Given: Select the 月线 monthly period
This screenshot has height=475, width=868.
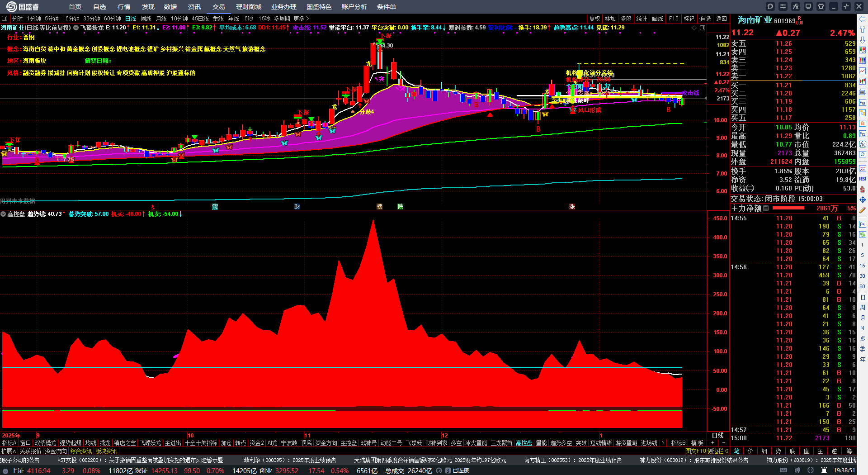Looking at the screenshot, I should click(x=161, y=19).
